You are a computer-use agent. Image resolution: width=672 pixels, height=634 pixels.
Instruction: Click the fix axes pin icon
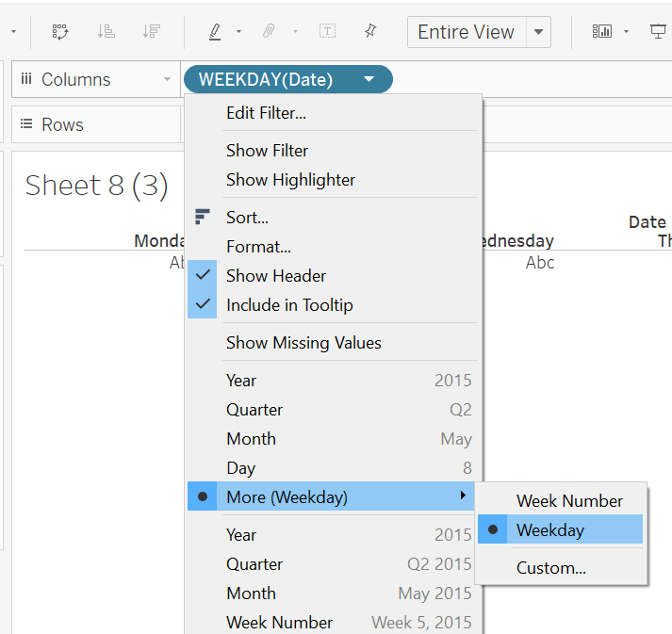tap(370, 31)
